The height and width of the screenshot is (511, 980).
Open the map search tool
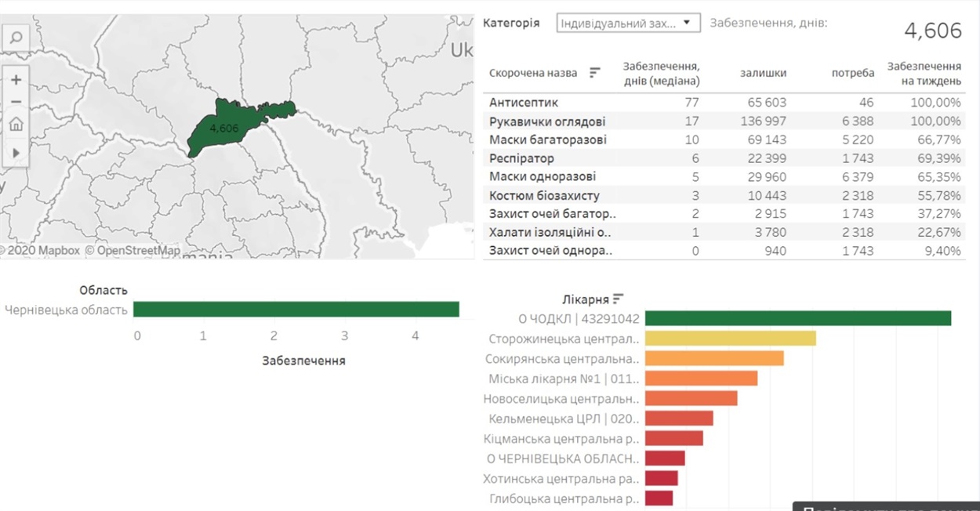point(16,38)
